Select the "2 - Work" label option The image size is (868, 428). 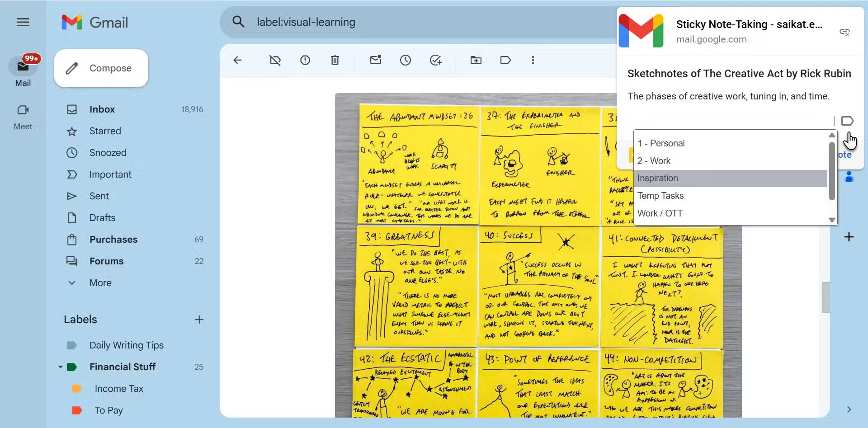pos(730,161)
